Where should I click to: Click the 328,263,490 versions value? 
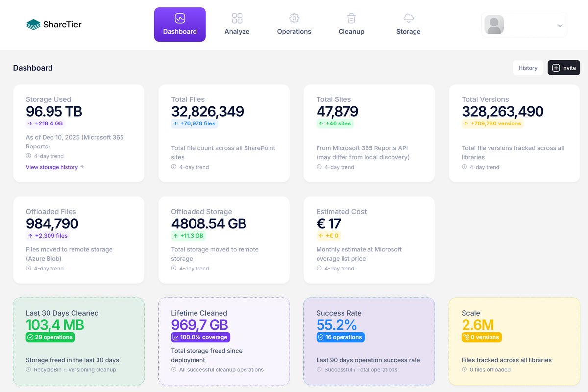(x=503, y=112)
